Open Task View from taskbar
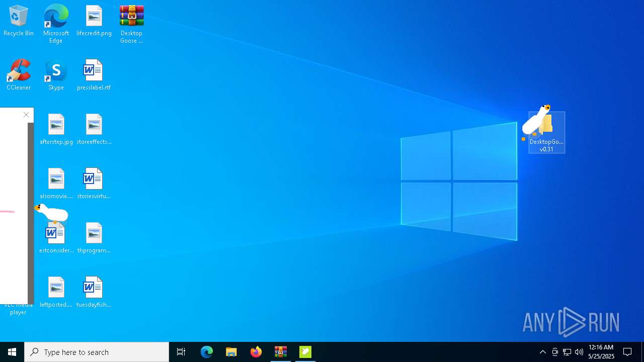The width and height of the screenshot is (644, 362). pos(181,352)
